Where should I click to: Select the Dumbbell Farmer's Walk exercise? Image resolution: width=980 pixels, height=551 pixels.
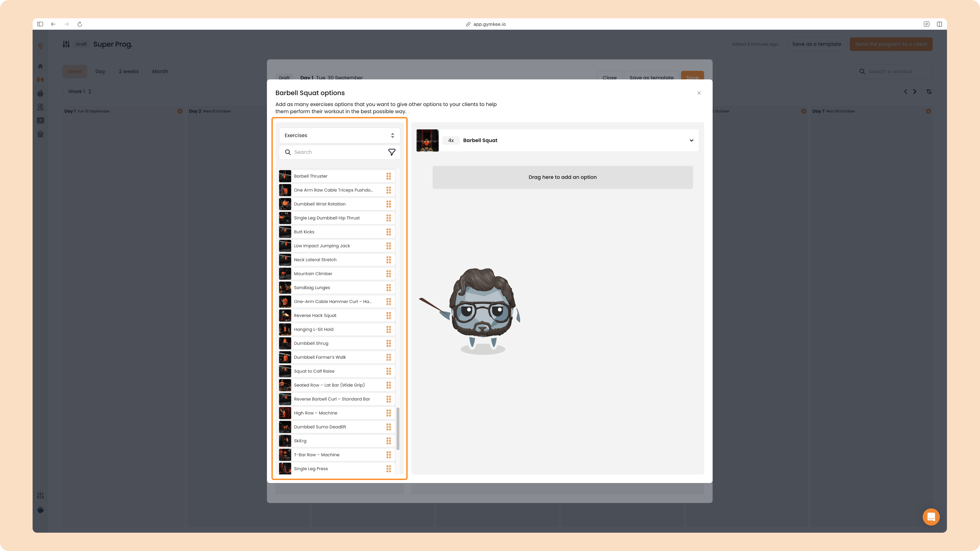tap(337, 357)
